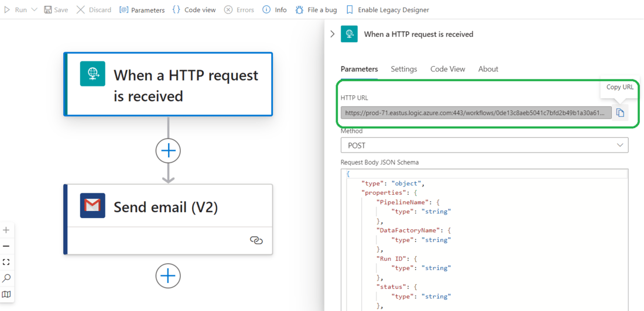Image resolution: width=644 pixels, height=311 pixels.
Task: Click the HTTP URL field
Action: [x=476, y=113]
